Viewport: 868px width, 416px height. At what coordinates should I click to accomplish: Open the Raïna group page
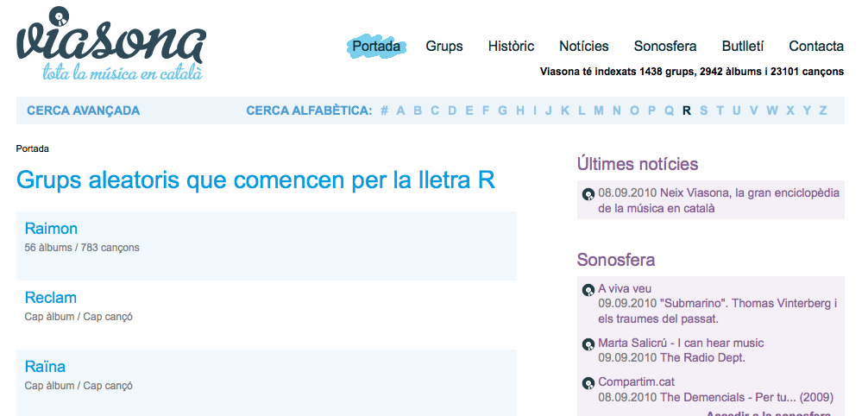click(x=45, y=367)
